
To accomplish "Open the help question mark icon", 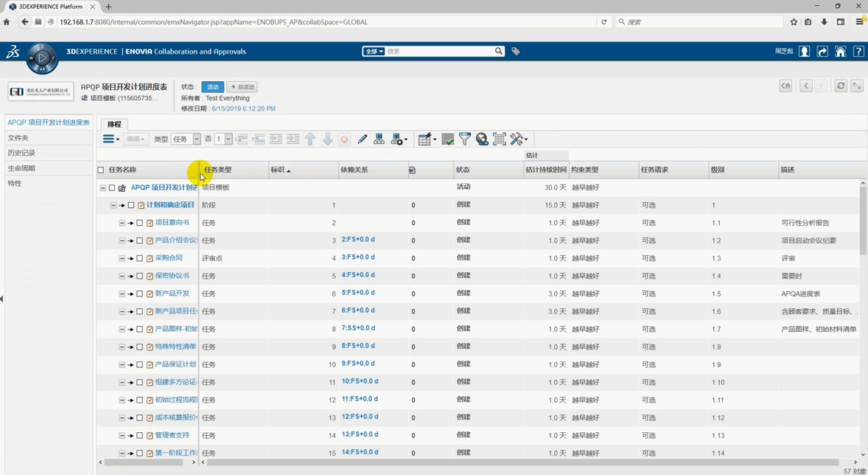I will [x=858, y=51].
